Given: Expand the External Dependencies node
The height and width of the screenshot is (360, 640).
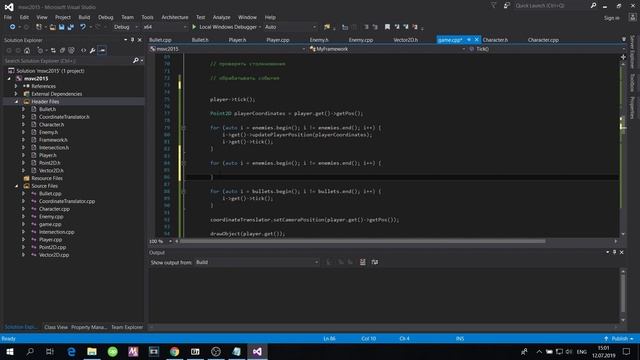Looking at the screenshot, I should [16, 94].
